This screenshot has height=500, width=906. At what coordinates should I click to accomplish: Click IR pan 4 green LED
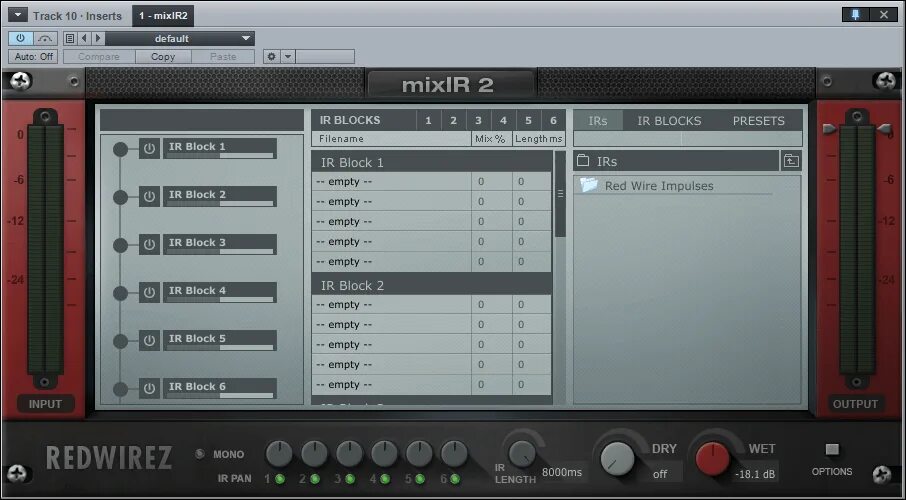pyautogui.click(x=385, y=479)
